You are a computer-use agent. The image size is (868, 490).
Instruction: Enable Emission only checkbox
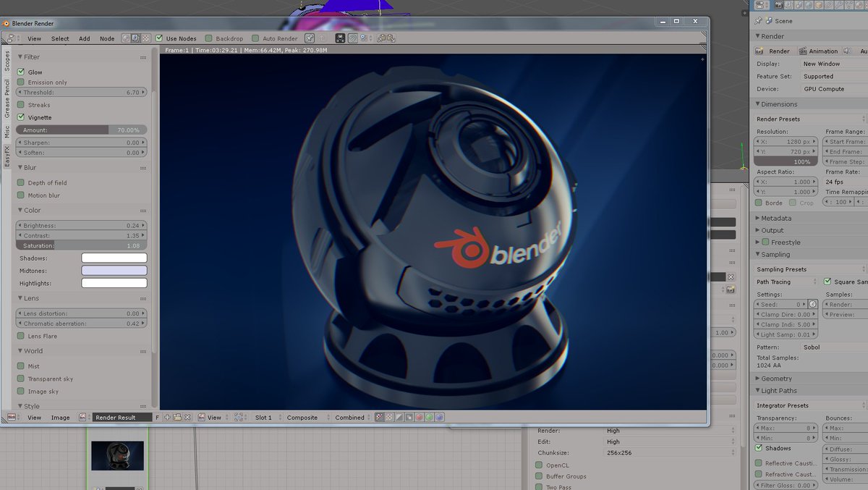[x=21, y=83]
